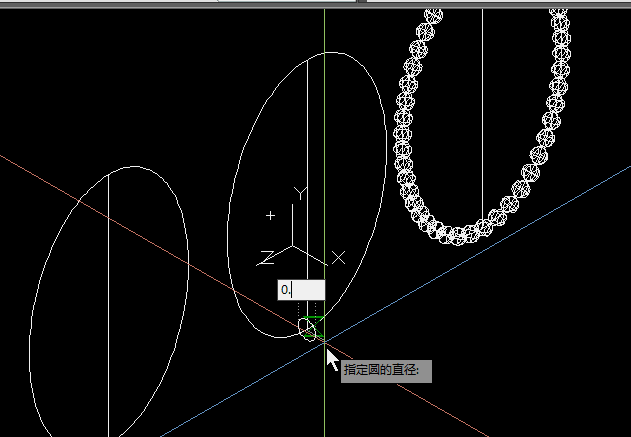Select the X axis label of UCS icon
Viewport: 631px width, 437px height.
click(x=338, y=258)
